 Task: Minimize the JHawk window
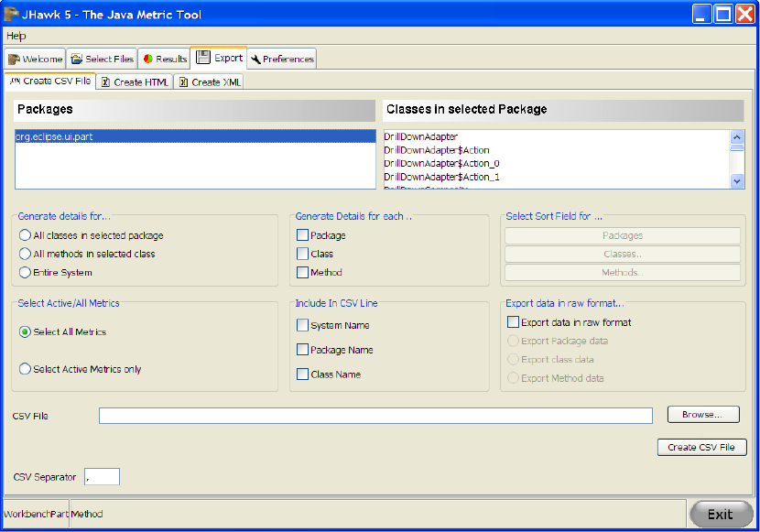pos(701,14)
